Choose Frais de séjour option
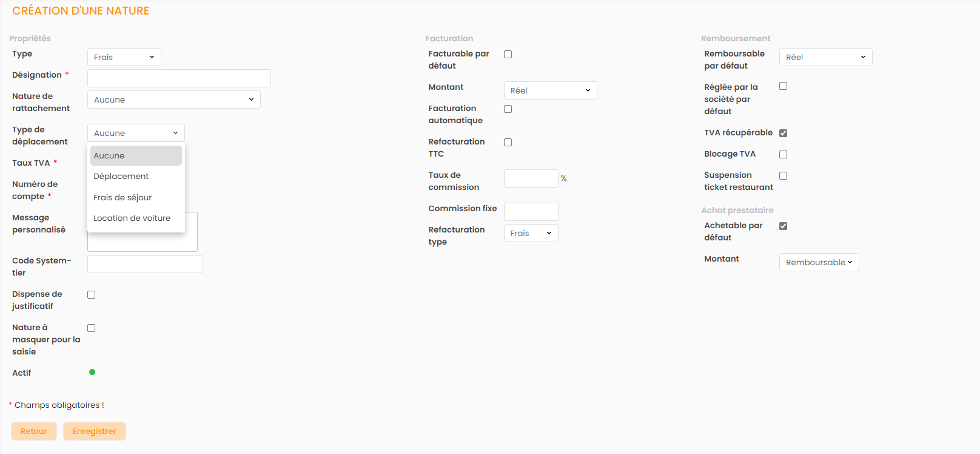The image size is (980, 454). point(122,197)
